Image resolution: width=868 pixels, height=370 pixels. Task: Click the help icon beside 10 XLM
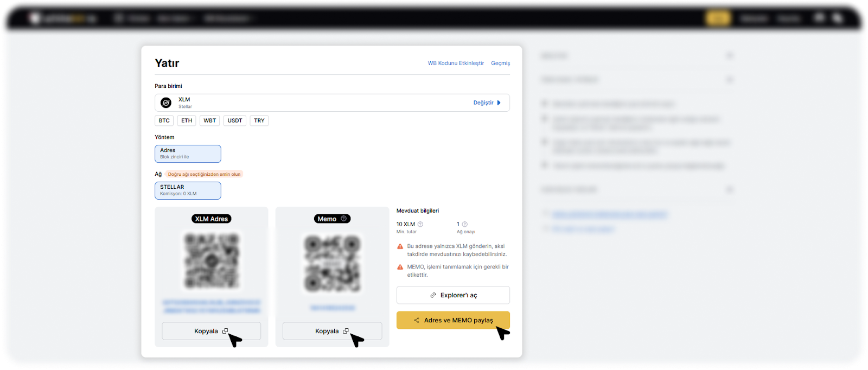click(x=420, y=224)
